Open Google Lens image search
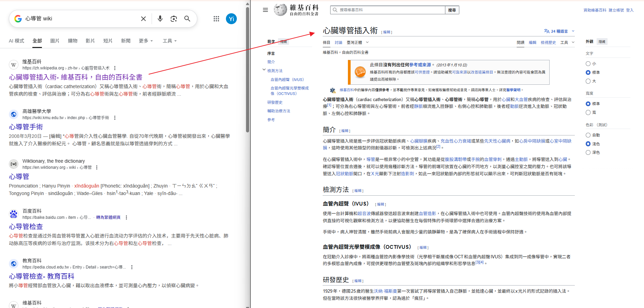Viewport: 644px width, 308px height. (x=174, y=19)
